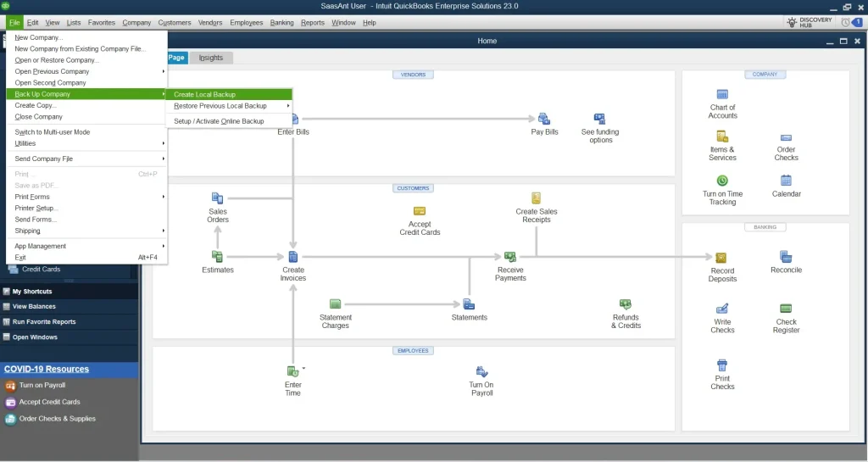Open the Calendar icon
The width and height of the screenshot is (868, 462).
coord(786,181)
